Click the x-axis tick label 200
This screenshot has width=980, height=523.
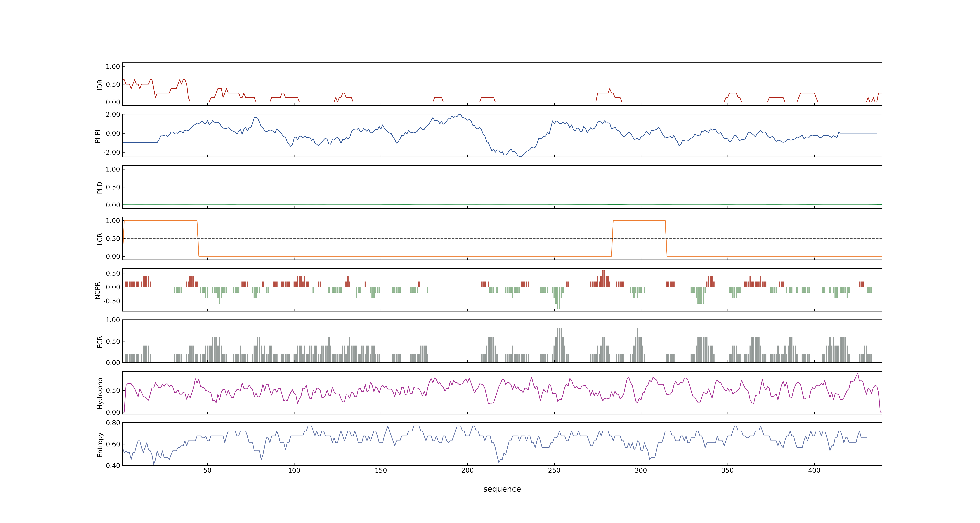[x=468, y=470]
